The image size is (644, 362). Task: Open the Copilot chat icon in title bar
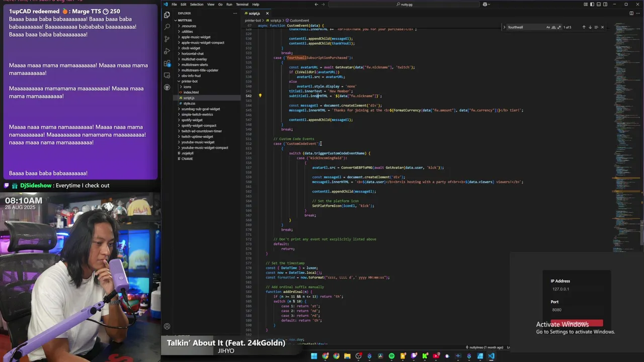tap(486, 5)
